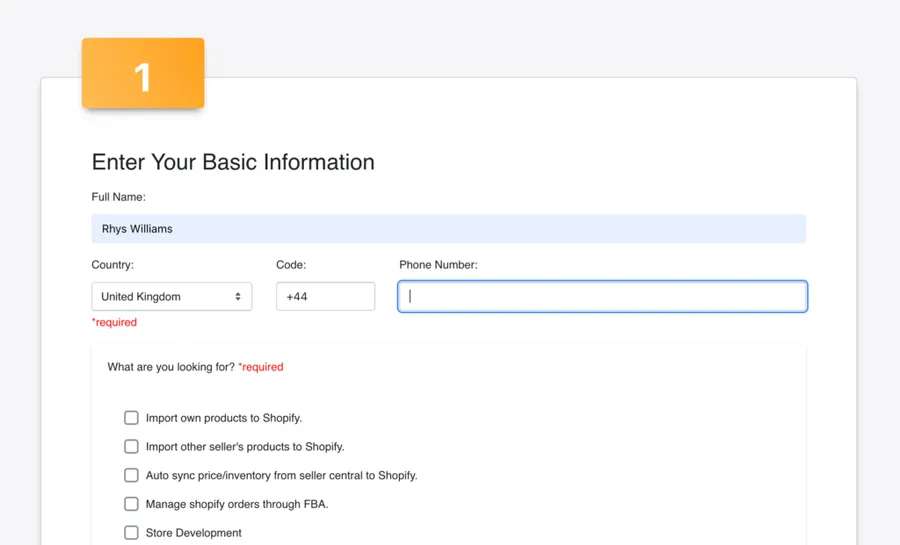Check the 'Import own products to Shopify' checkbox
This screenshot has height=545, width=900.
131,418
